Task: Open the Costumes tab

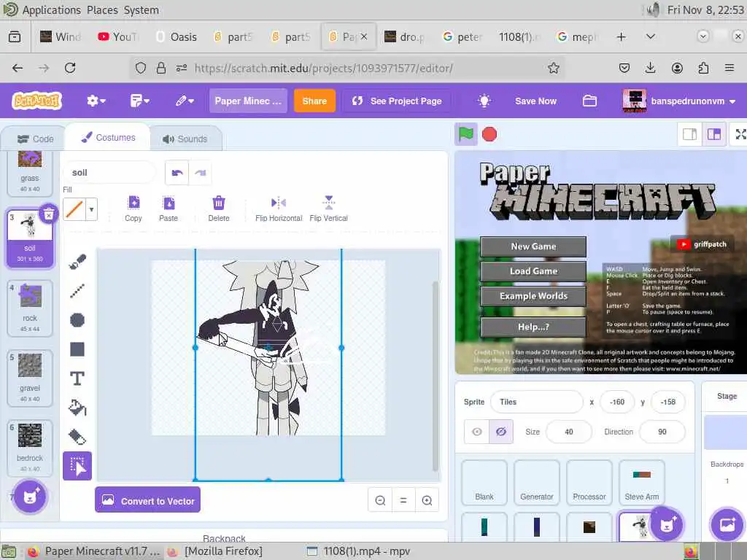Action: [108, 137]
